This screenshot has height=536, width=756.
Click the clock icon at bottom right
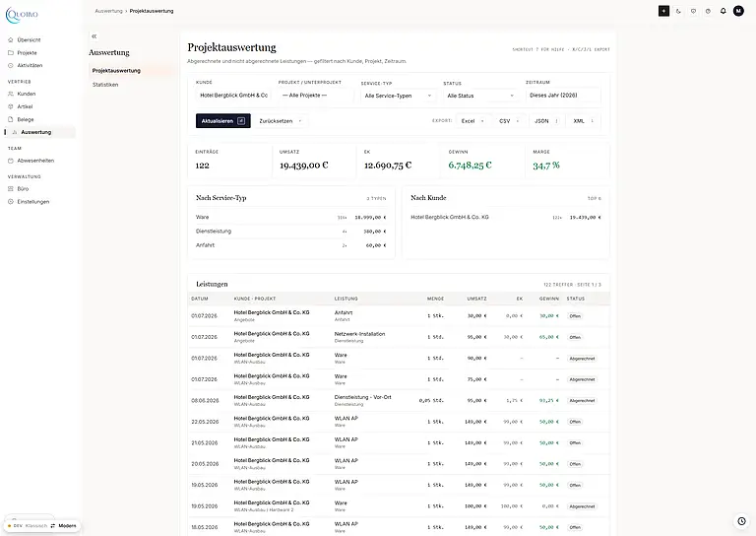(741, 521)
